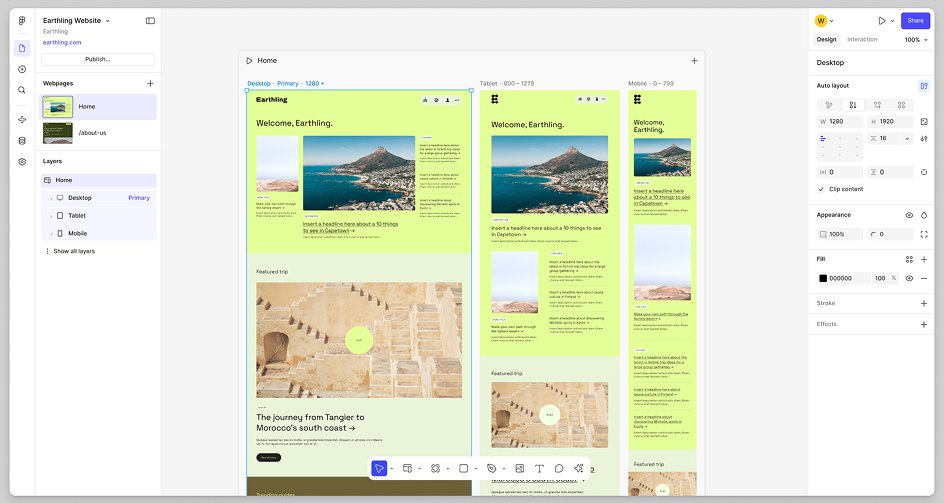944x503 pixels.
Task: Open fill styles four-dot icon
Action: 909,260
